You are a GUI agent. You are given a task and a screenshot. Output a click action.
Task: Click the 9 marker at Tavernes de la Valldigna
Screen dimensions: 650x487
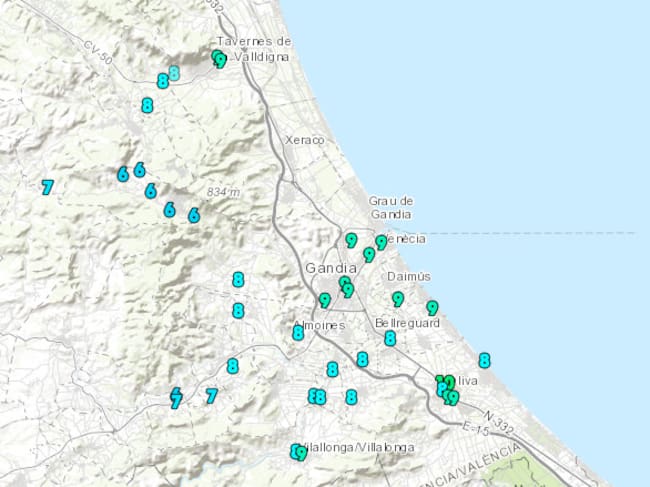pos(219,59)
